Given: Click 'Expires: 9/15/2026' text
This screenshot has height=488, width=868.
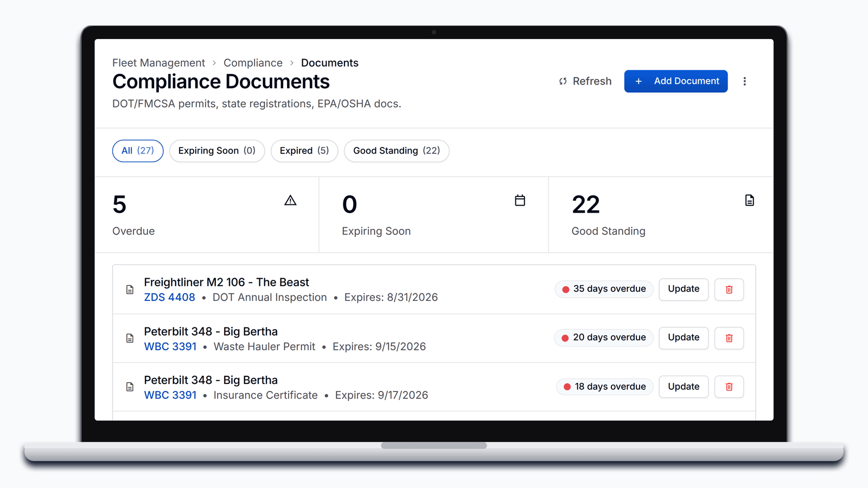Looking at the screenshot, I should coord(379,347).
